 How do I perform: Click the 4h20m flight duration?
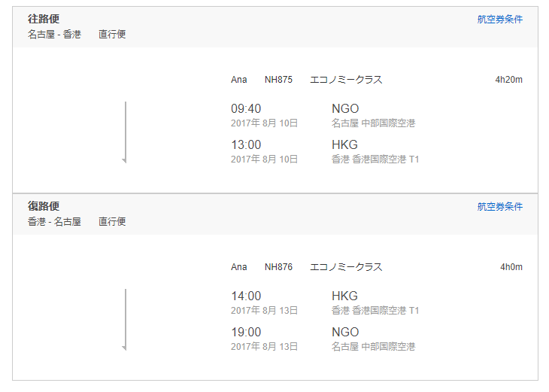(x=508, y=80)
